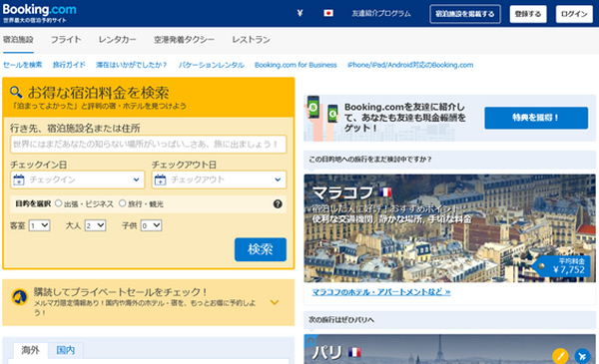This screenshot has width=599, height=364.
Task: Click the check-in calendar icon
Action: (x=19, y=180)
